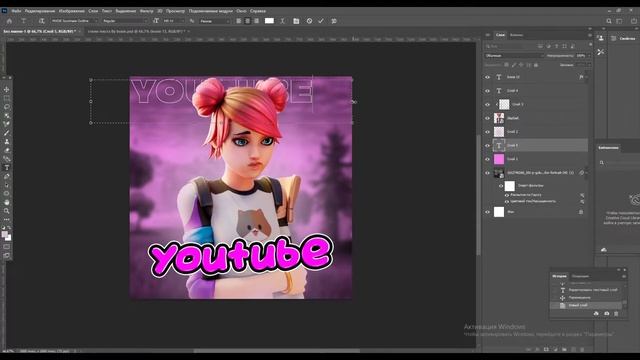Open the Файл menu
This screenshot has width=640, height=360.
(16, 11)
